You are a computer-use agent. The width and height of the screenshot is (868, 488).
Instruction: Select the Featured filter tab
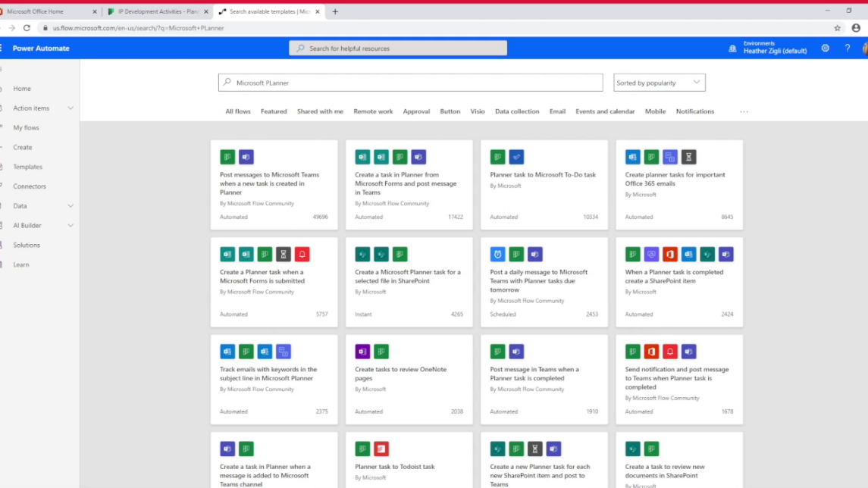pos(274,111)
